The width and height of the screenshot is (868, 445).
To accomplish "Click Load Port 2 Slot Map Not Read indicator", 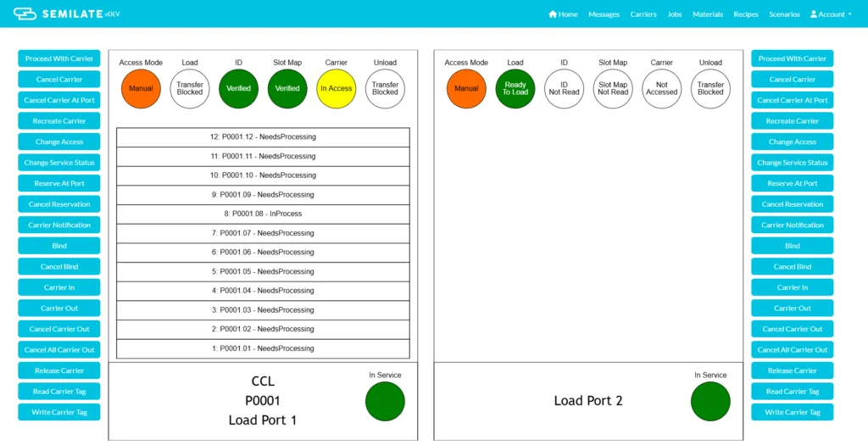I will [613, 88].
